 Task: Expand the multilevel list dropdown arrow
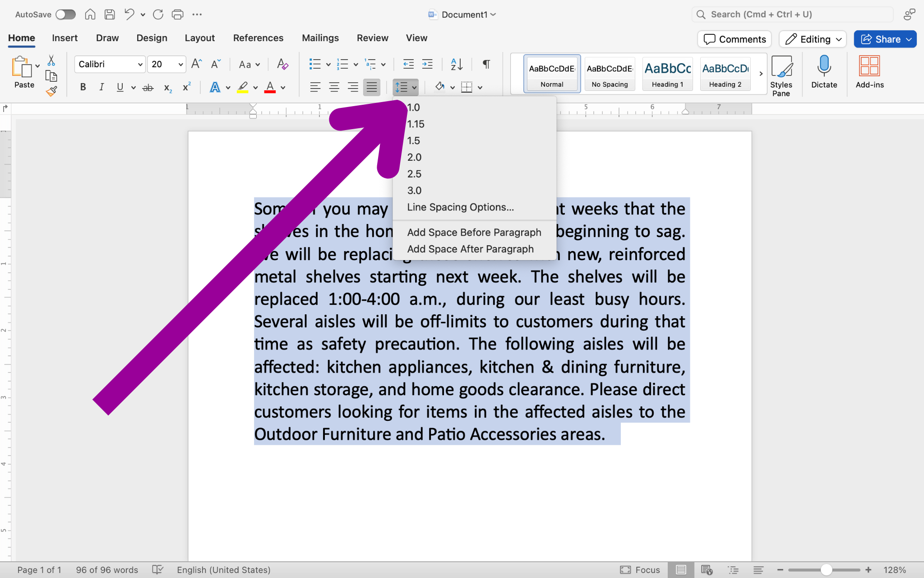(383, 65)
